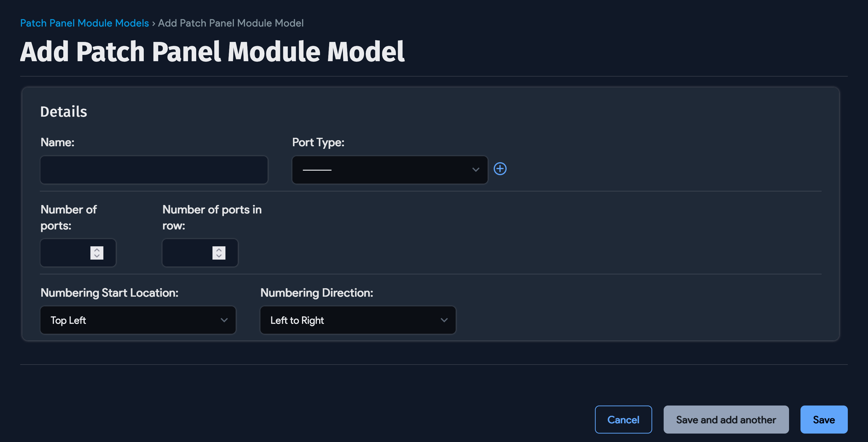Click the Cancel button

623,419
